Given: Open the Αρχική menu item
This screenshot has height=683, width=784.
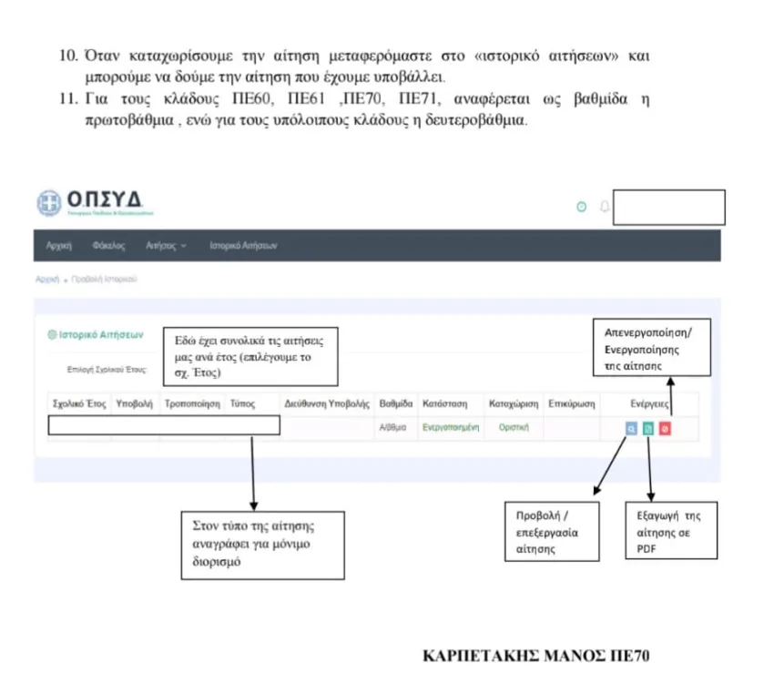Looking at the screenshot, I should 59,246.
